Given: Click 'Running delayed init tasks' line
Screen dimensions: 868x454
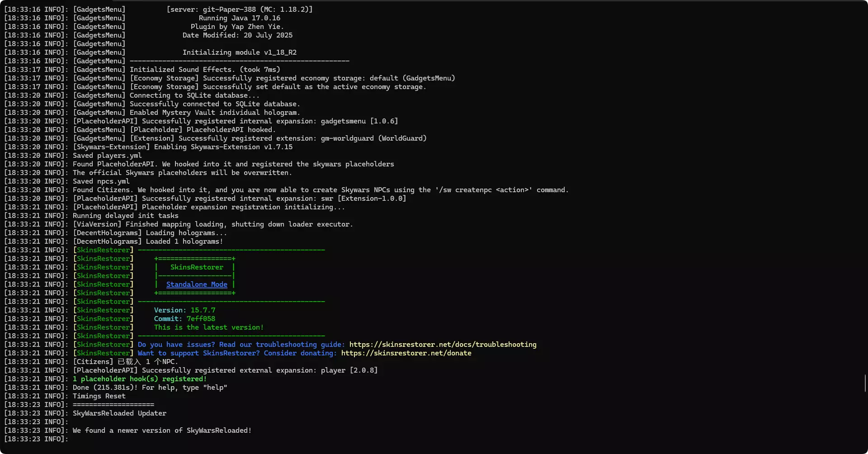Looking at the screenshot, I should (x=125, y=216).
